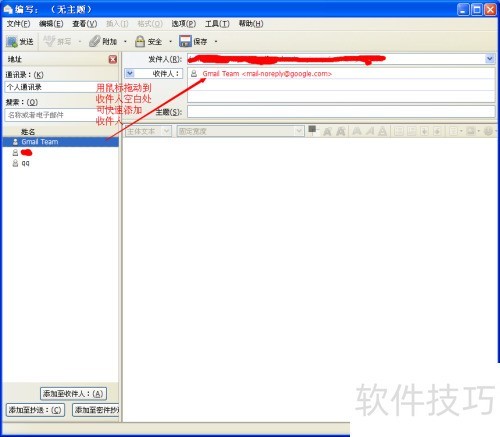Click the contact icon beside Gmail Team
This screenshot has height=437, width=500.
[x=15, y=142]
